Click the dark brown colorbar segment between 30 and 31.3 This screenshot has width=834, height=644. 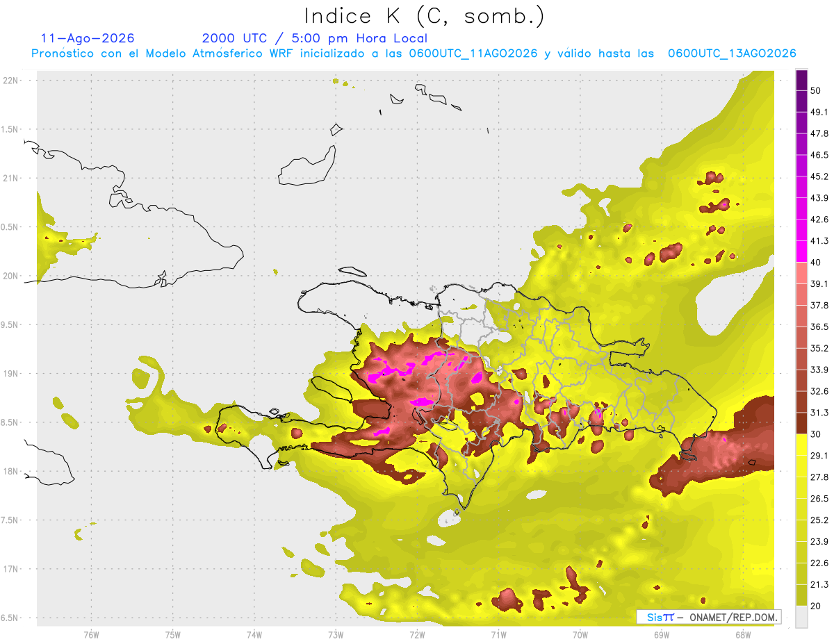pyautogui.click(x=801, y=423)
